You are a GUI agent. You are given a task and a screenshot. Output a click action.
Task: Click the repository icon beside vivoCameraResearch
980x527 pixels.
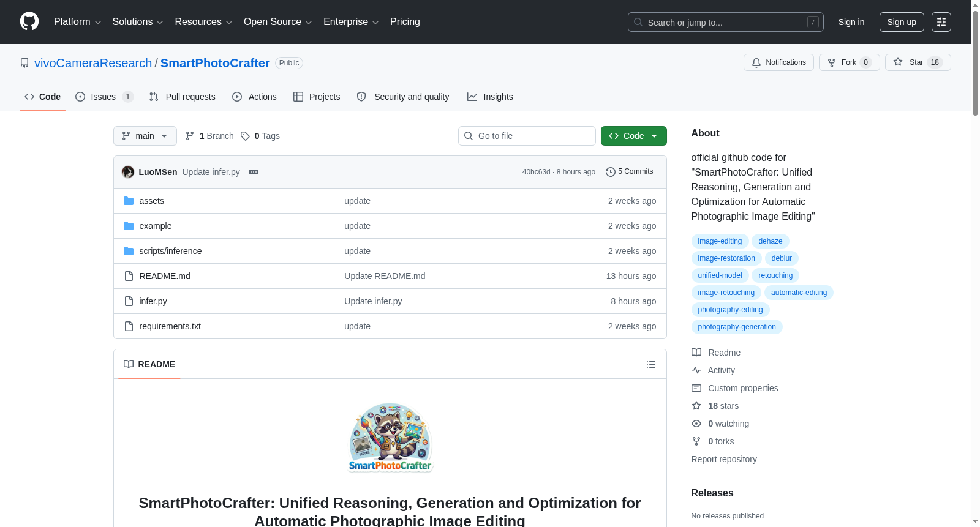click(24, 63)
